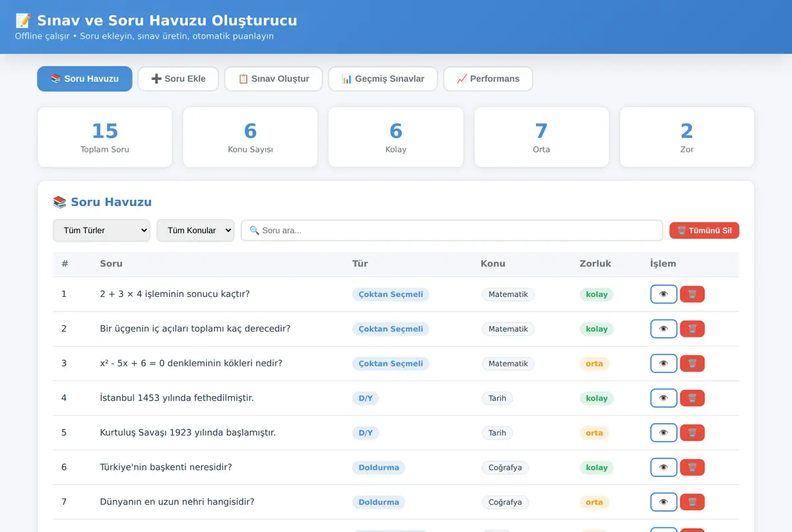Click the Konu Sayısı stat card
This screenshot has height=532, width=792.
tap(250, 137)
